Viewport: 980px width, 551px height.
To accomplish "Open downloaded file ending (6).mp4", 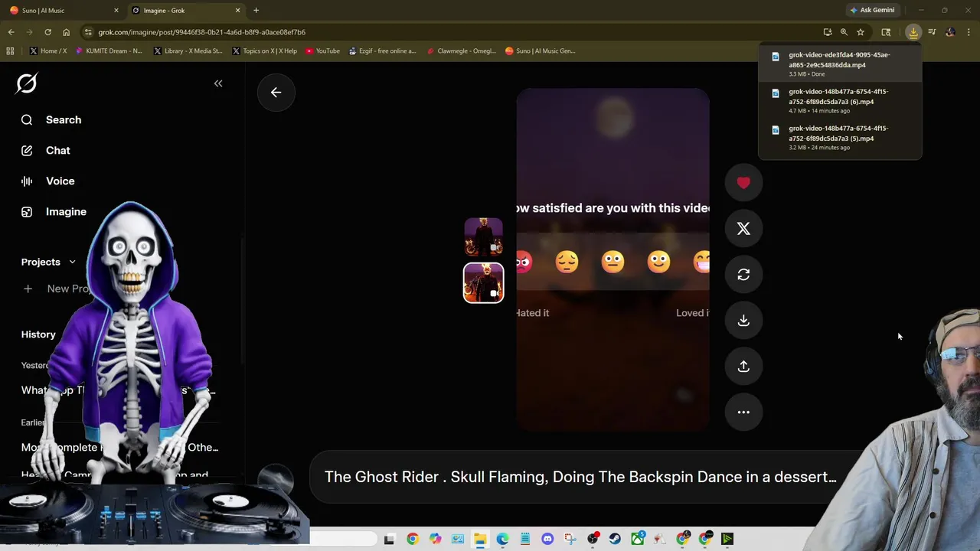I will [x=839, y=100].
